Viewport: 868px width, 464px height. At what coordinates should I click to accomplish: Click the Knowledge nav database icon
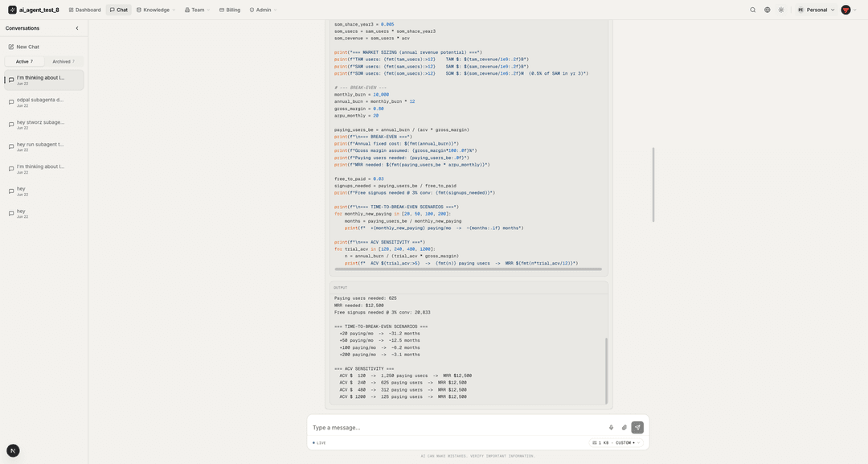point(139,10)
